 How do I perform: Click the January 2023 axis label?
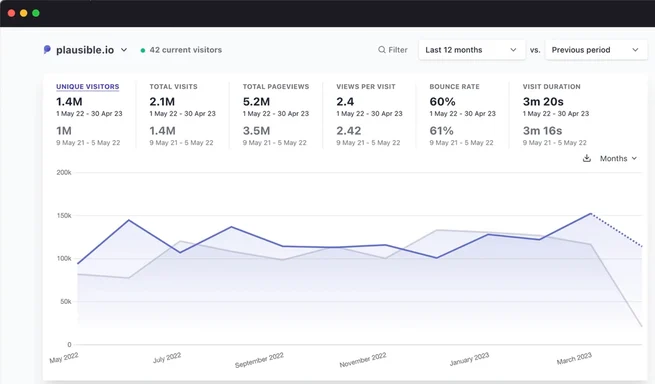pyautogui.click(x=469, y=359)
